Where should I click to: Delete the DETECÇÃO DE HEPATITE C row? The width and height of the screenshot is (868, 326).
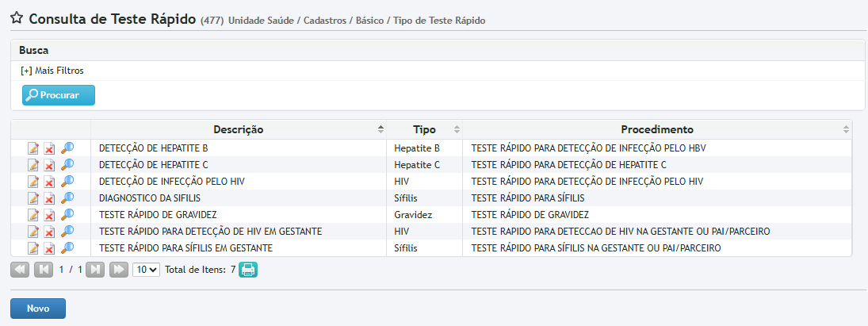(49, 165)
